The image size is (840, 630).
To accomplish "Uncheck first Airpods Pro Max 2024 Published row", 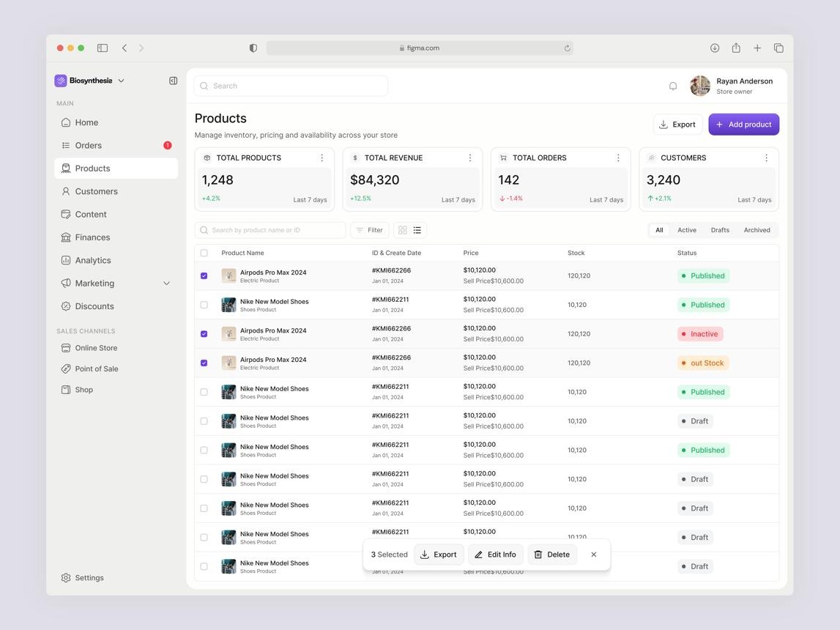I will 204,276.
